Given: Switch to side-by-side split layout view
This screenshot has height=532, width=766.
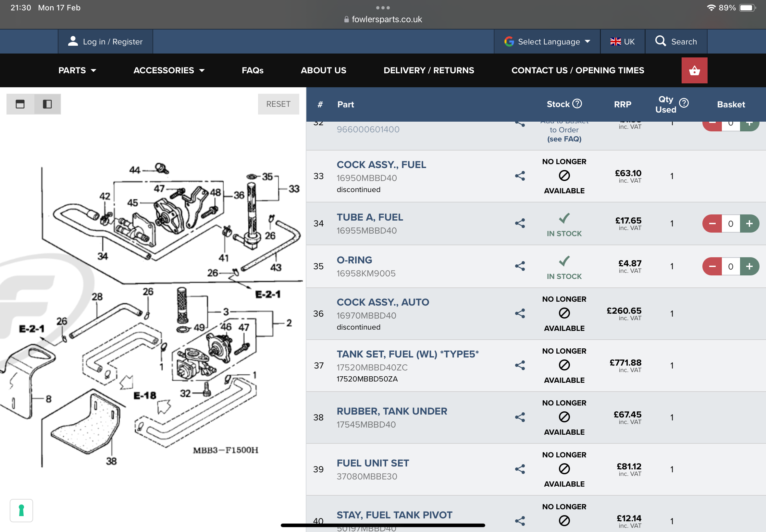Looking at the screenshot, I should pos(47,104).
